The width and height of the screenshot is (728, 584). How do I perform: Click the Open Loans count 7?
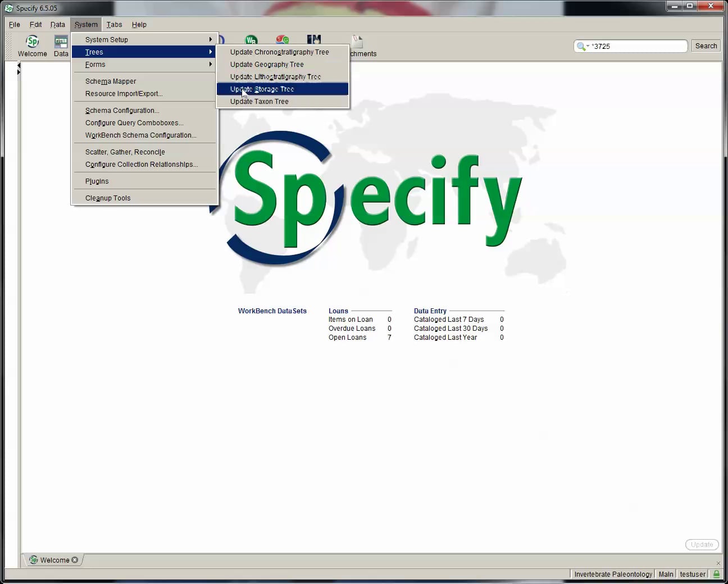click(x=389, y=337)
